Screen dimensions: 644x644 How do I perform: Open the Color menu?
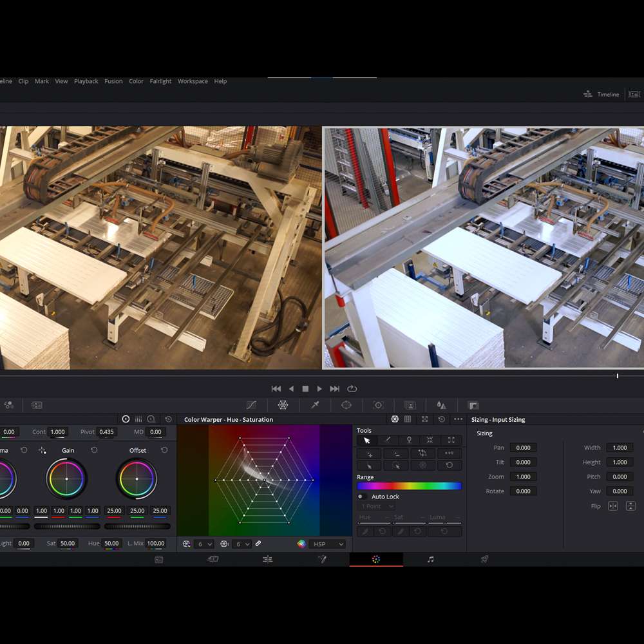(136, 81)
